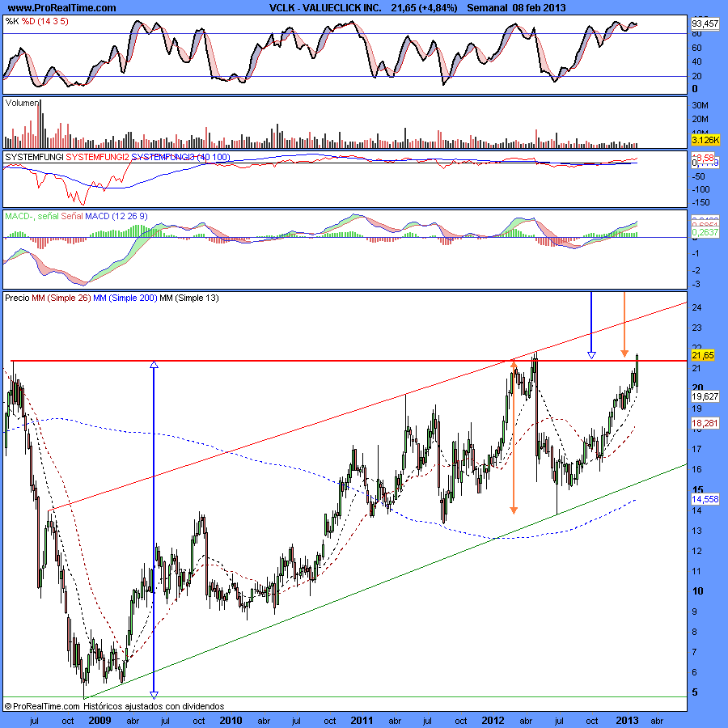Click the red Señal label in MACD panel
The height and width of the screenshot is (728, 728).
click(71, 216)
